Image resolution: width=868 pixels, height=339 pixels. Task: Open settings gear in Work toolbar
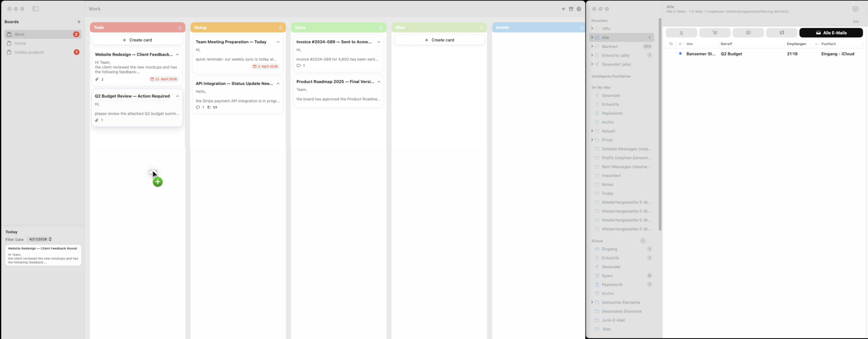coord(579,9)
